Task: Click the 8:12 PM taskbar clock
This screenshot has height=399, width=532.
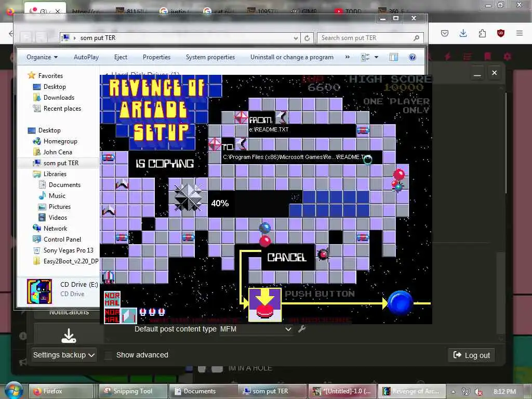Action: [x=504, y=392]
